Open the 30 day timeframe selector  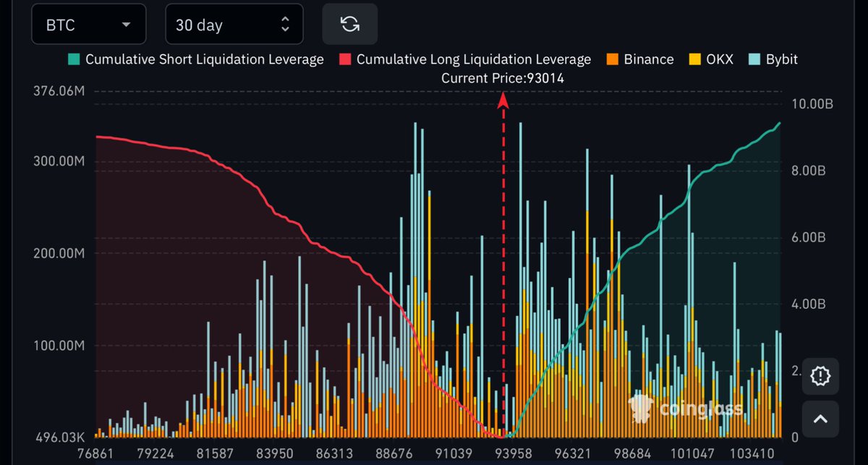pyautogui.click(x=234, y=23)
